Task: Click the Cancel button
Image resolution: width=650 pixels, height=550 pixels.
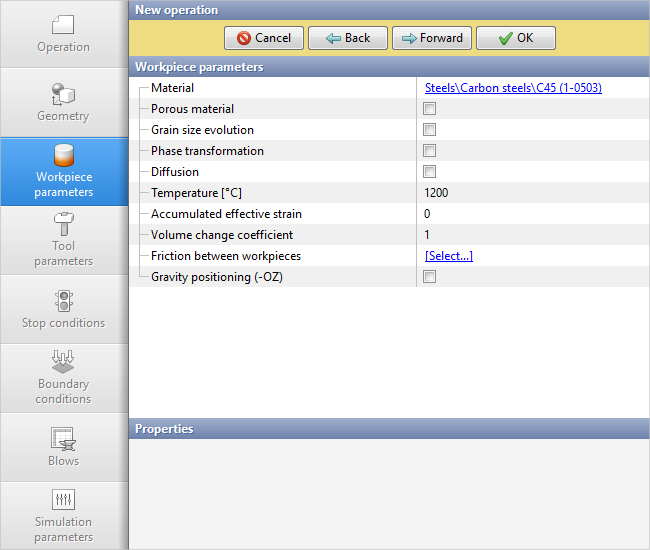Action: coord(264,38)
